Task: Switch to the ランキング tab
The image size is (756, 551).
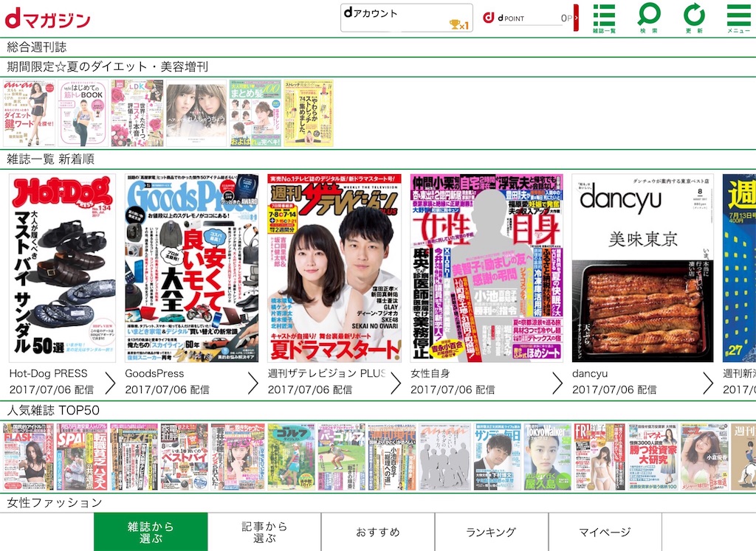Action: pyautogui.click(x=491, y=533)
